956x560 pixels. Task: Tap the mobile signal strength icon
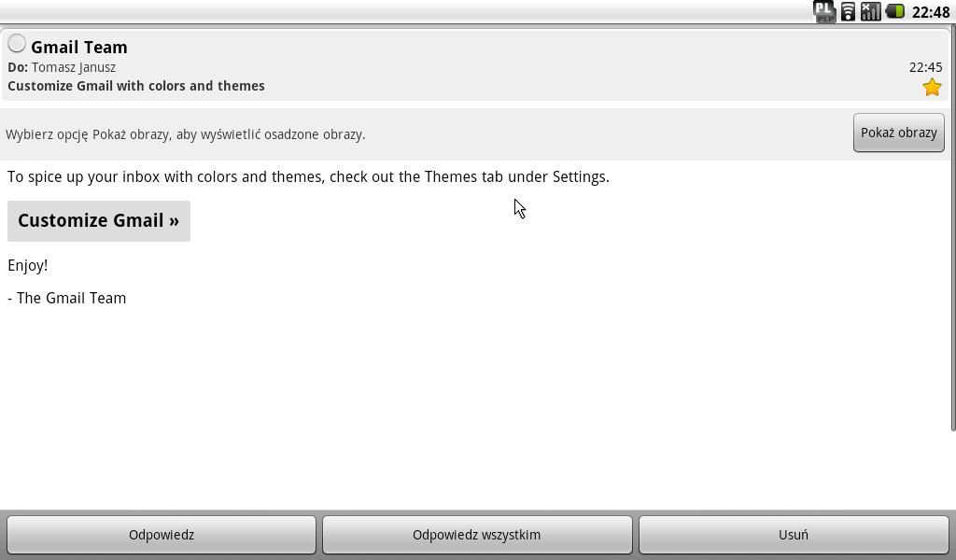point(871,11)
